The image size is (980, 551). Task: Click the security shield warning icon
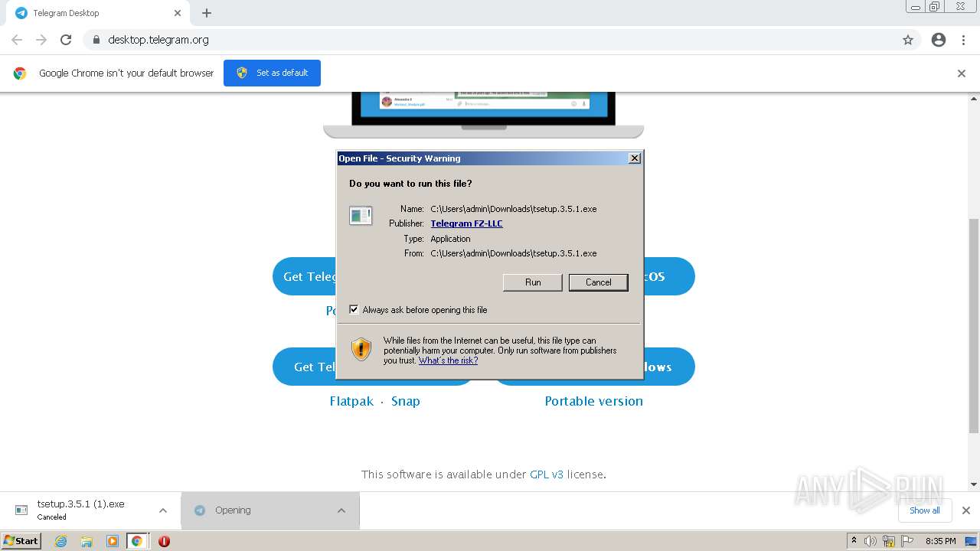[x=361, y=350]
